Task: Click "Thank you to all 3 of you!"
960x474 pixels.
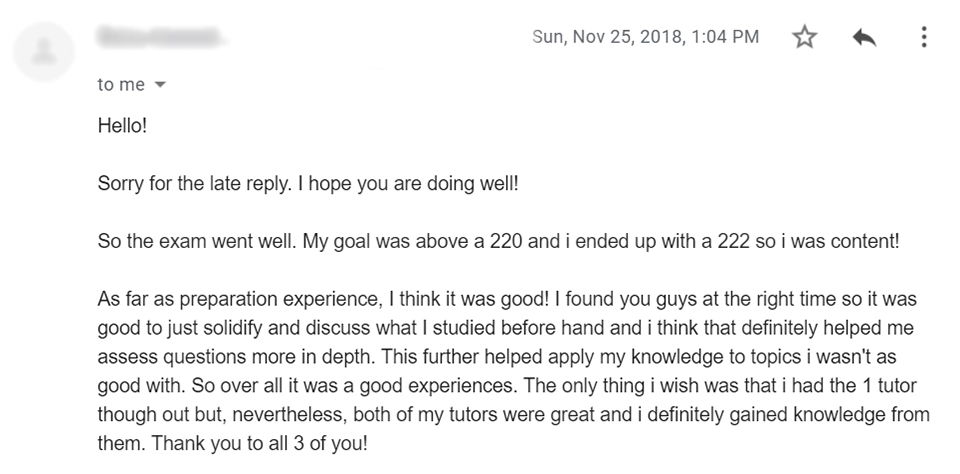Action: point(260,443)
